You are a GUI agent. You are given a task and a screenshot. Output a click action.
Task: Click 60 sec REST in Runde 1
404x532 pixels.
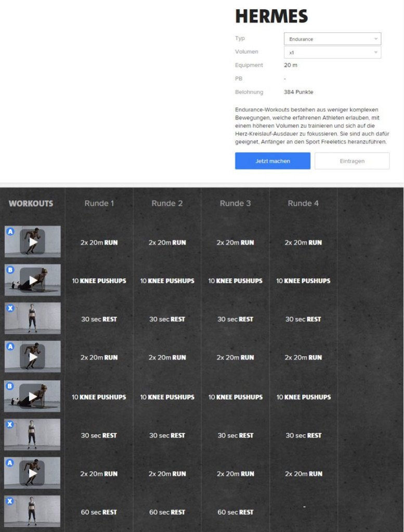pos(99,512)
